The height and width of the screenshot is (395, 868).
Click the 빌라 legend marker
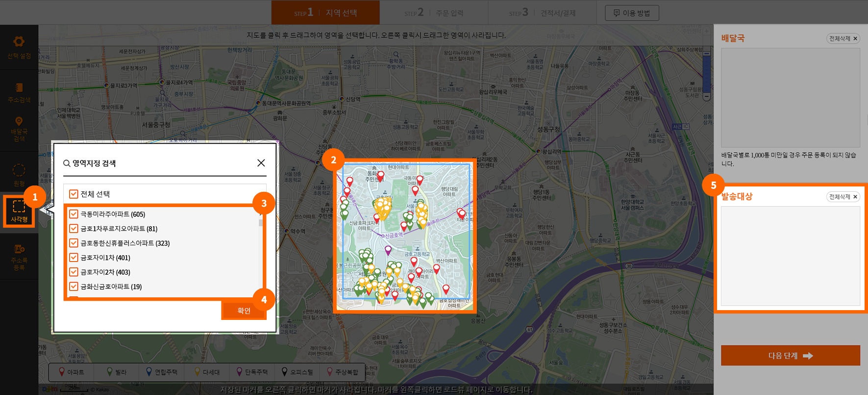pos(117,372)
